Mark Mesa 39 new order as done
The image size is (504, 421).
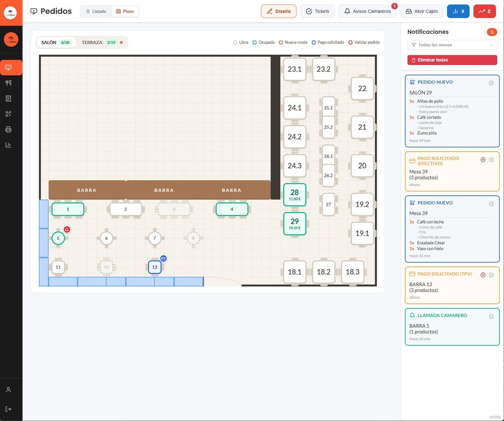point(491,203)
